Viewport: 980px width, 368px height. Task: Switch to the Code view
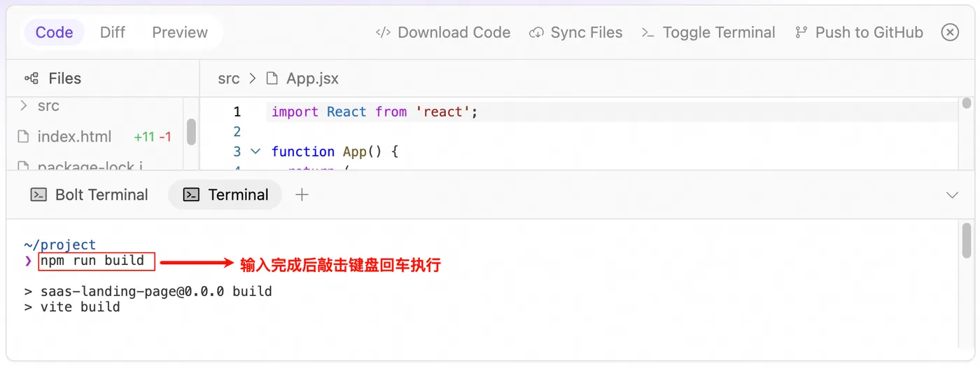click(54, 32)
